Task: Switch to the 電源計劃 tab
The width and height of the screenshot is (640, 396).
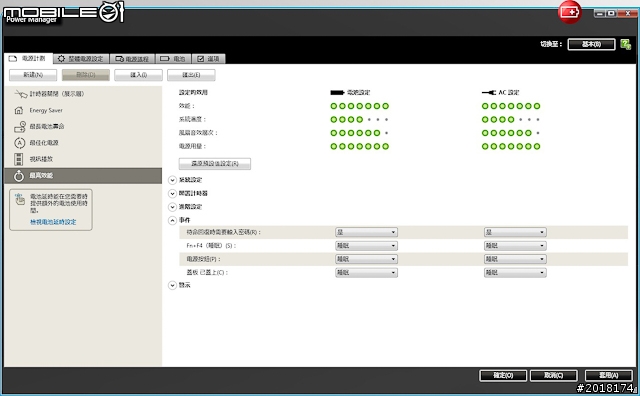Action: 28,59
